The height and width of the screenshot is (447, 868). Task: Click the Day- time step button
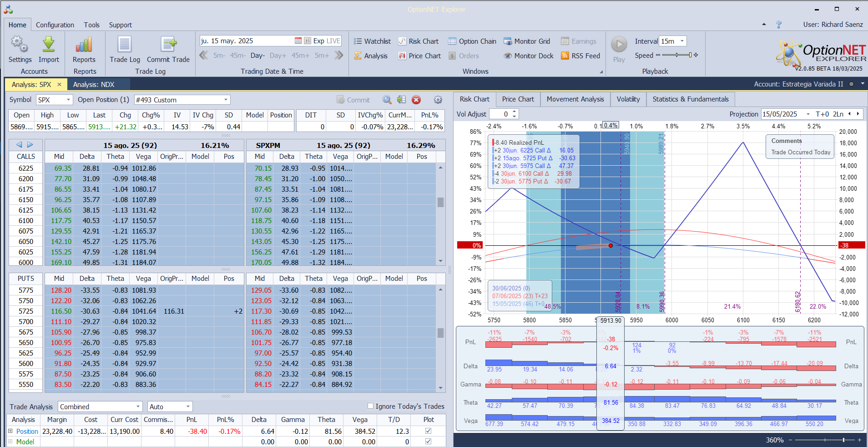(x=257, y=56)
